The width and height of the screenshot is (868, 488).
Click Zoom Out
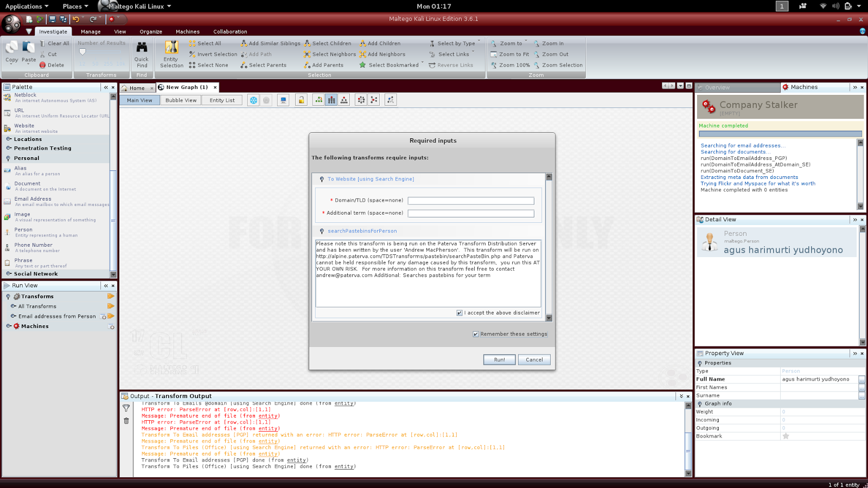point(551,54)
